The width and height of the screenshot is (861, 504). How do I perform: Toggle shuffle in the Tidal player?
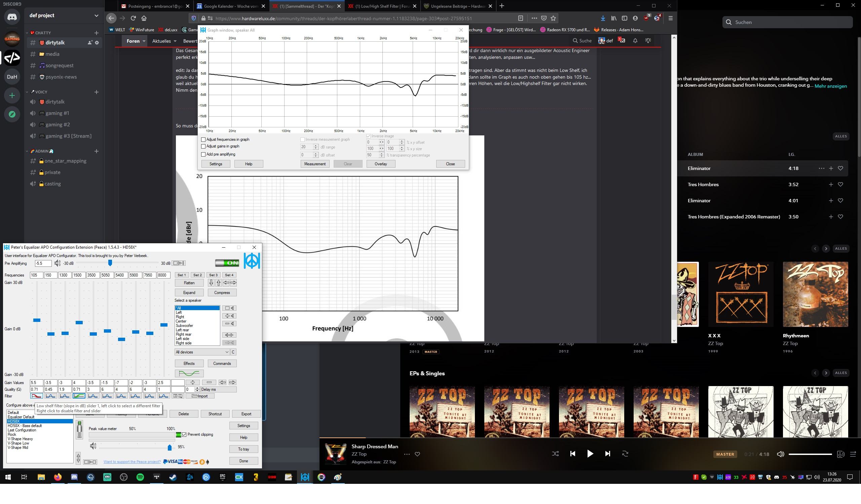coord(555,454)
